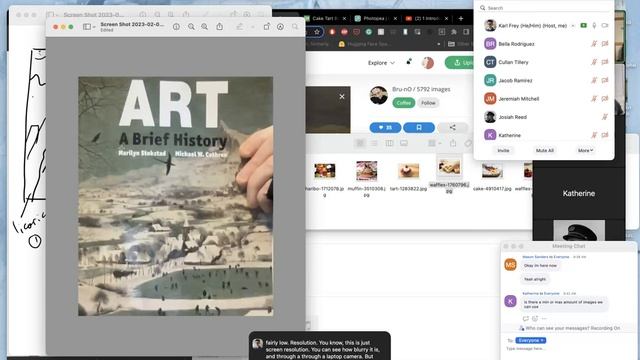The height and width of the screenshot is (360, 640).
Task: Click the green Upload button
Action: pos(460,62)
